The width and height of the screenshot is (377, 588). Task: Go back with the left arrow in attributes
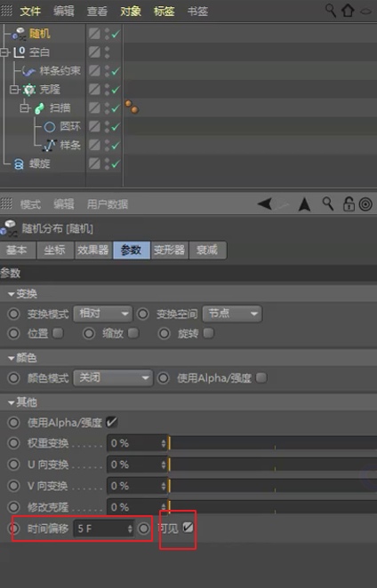click(266, 204)
